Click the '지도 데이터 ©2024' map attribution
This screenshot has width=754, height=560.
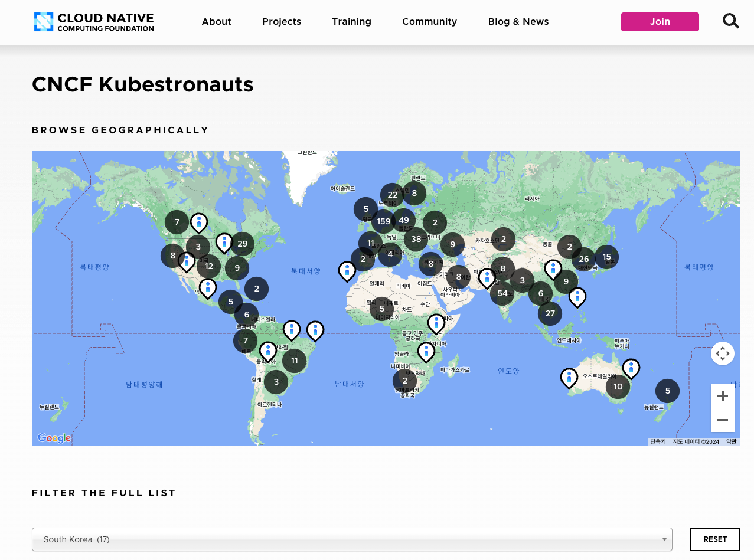click(x=696, y=441)
